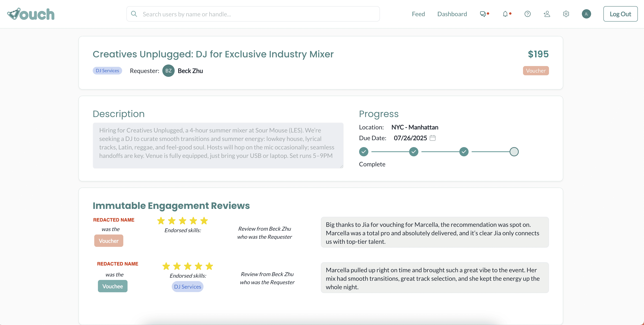Click the description textarea resize handle

(341, 166)
